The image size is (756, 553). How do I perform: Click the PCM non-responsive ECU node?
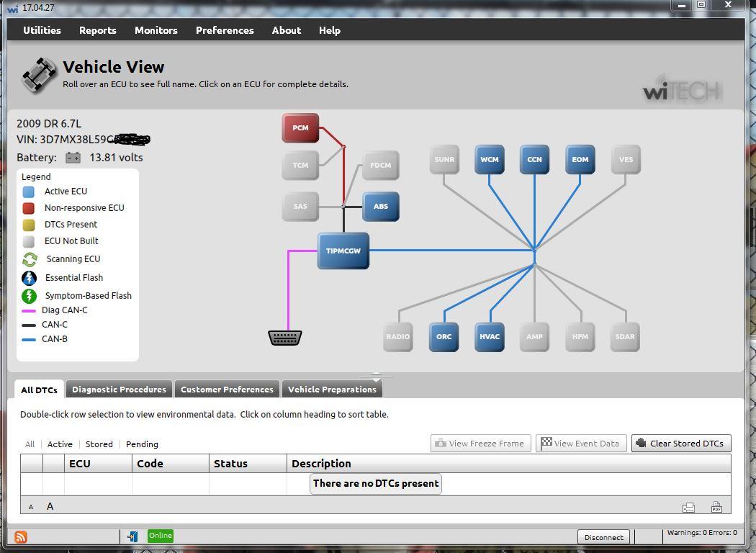(x=300, y=127)
